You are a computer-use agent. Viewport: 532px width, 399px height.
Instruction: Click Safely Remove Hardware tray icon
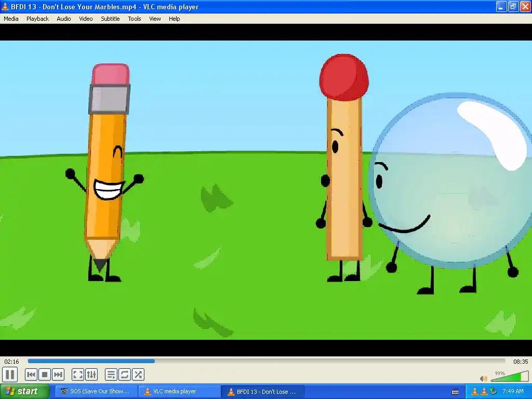pyautogui.click(x=494, y=392)
